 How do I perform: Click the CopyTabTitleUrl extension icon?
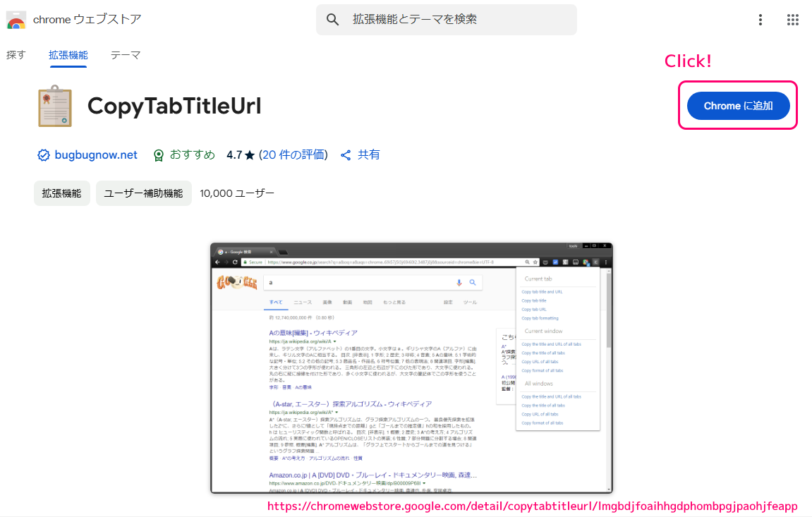pos(54,107)
